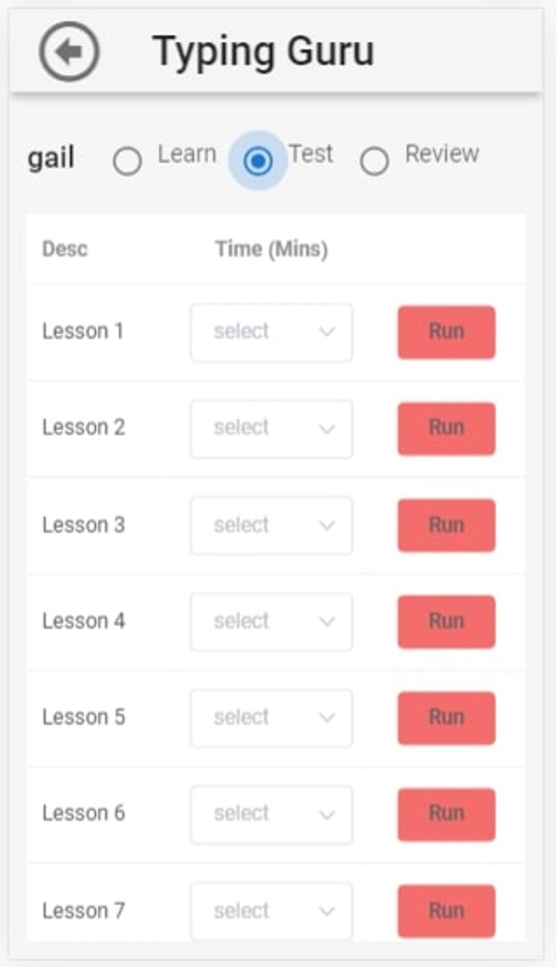The image size is (560, 967).
Task: Run Lesson 6
Action: tap(445, 814)
